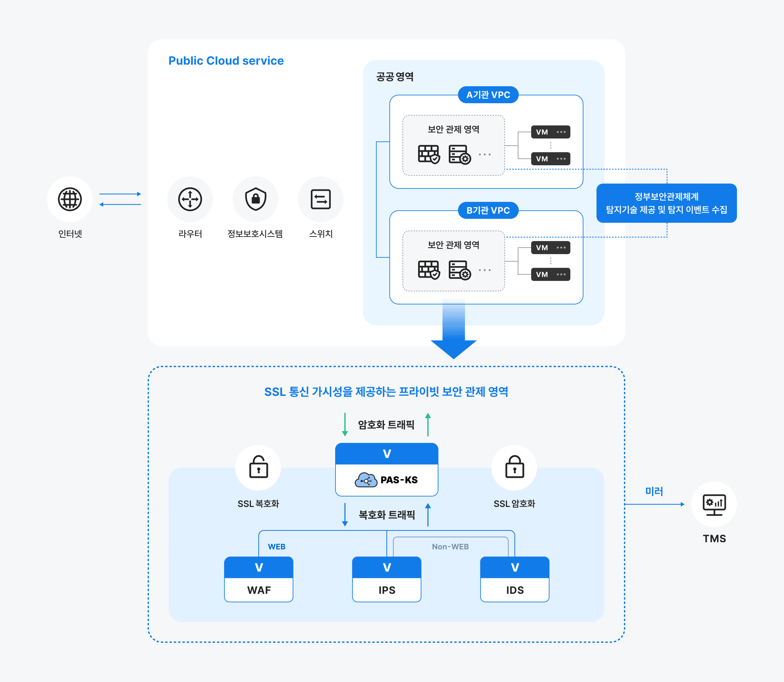Select the A기관 VPC label pill
This screenshot has width=784, height=682.
(x=488, y=95)
